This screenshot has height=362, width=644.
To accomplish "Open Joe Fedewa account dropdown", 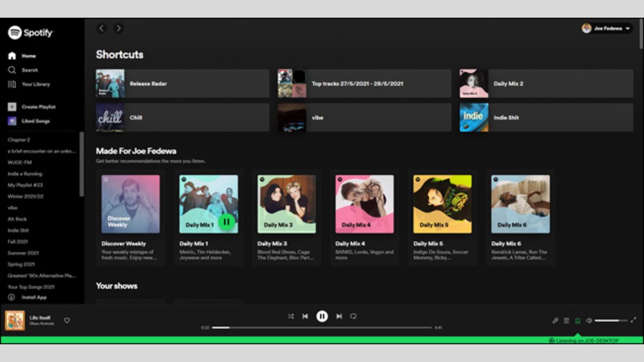I will (x=607, y=28).
